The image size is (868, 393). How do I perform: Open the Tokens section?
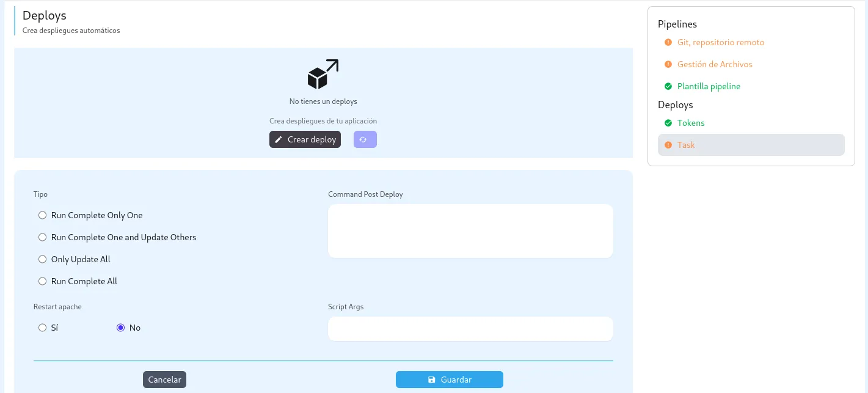click(691, 123)
